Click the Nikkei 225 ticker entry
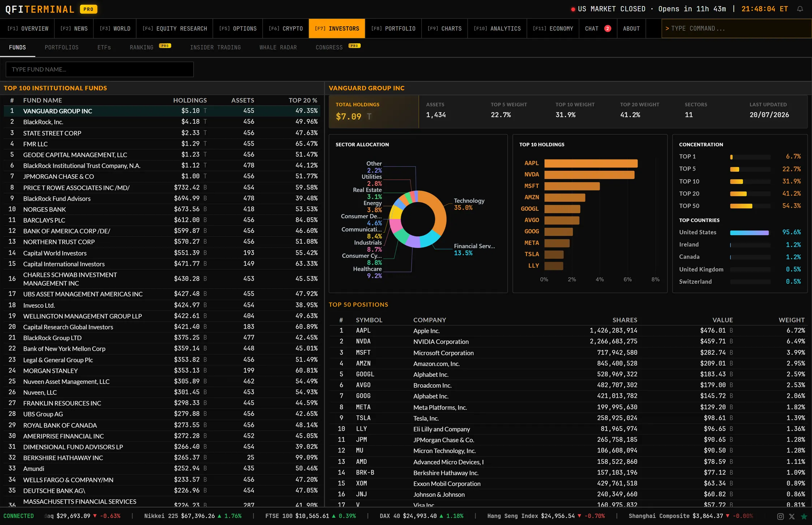The height and width of the screenshot is (525, 812). coord(193,516)
